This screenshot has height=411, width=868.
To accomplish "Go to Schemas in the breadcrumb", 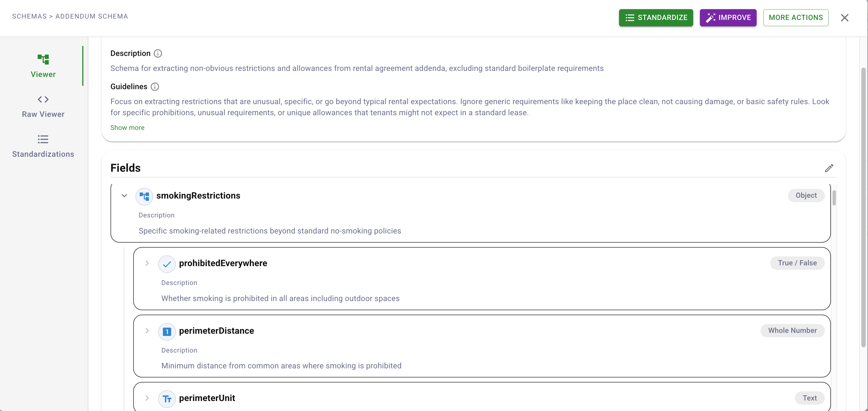I will [29, 16].
